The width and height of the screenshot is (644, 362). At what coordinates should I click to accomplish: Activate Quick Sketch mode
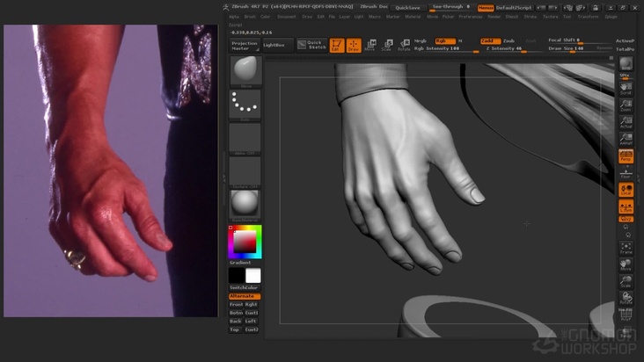coord(311,45)
